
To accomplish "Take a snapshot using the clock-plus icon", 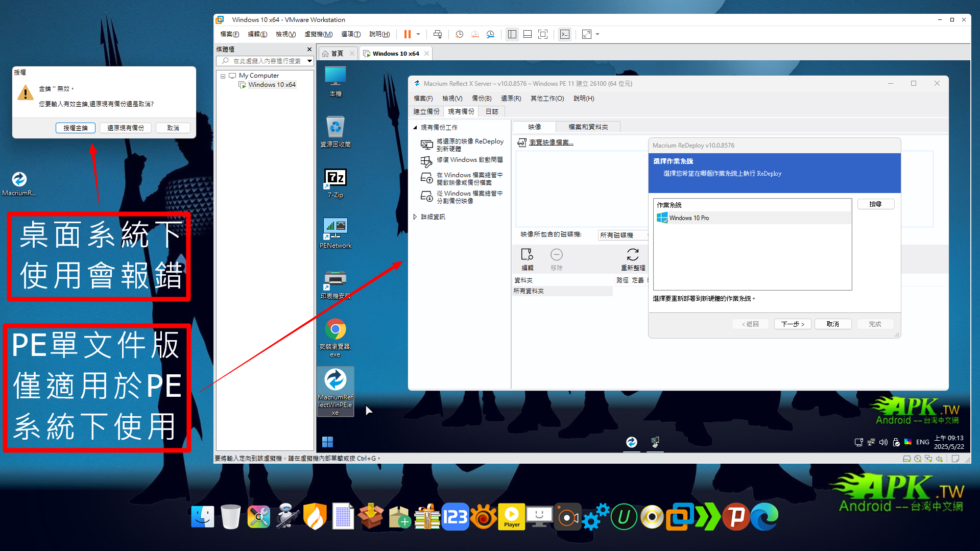I will click(460, 34).
